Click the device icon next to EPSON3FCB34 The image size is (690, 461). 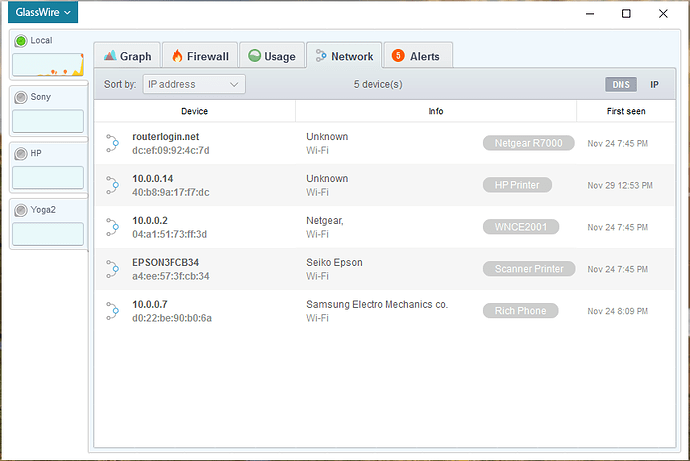point(112,269)
